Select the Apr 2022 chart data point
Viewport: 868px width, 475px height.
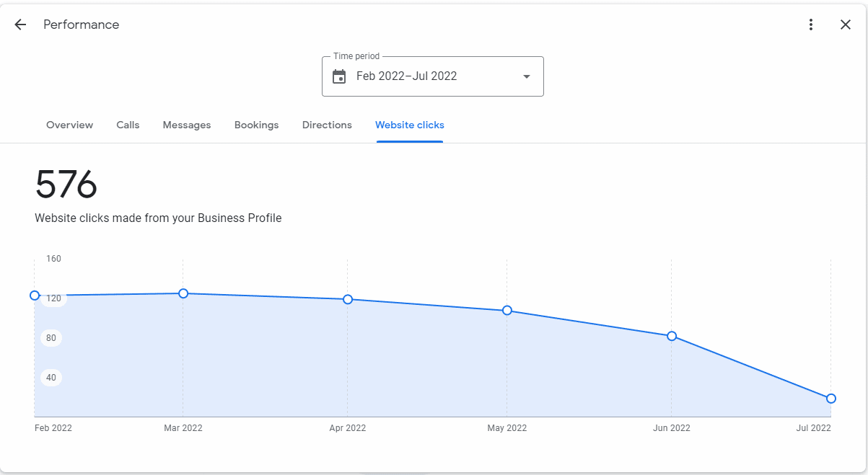(x=348, y=299)
